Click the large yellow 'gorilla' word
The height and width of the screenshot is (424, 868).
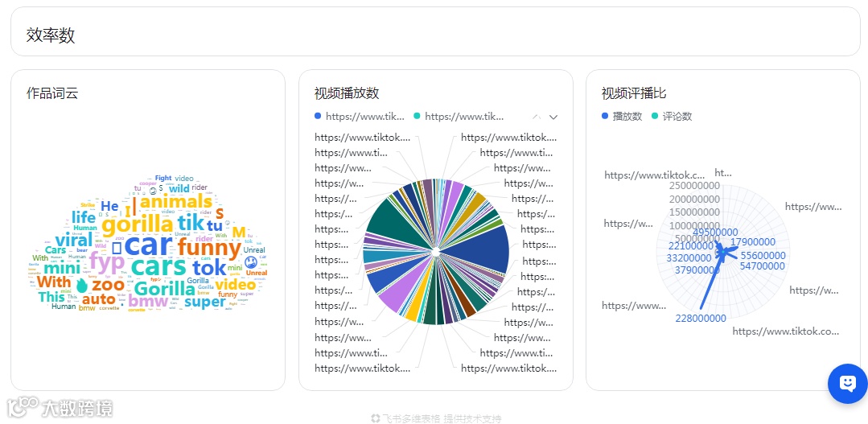138,224
